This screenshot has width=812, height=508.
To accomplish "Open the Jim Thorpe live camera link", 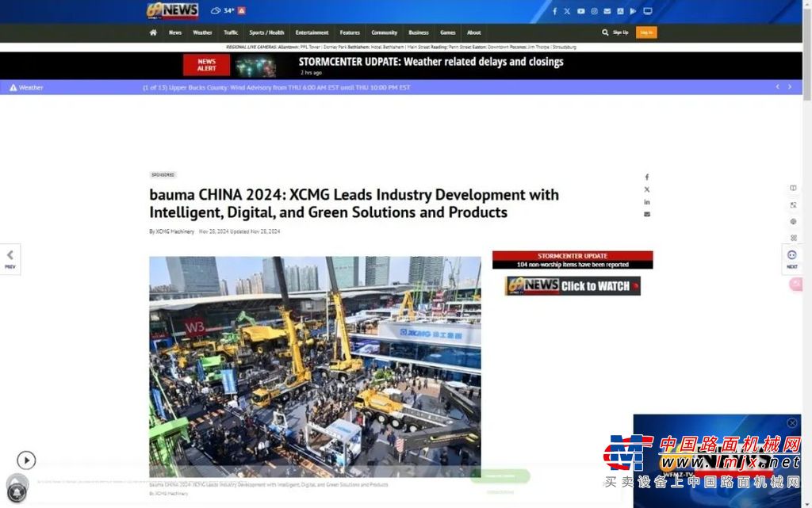I will [538, 47].
